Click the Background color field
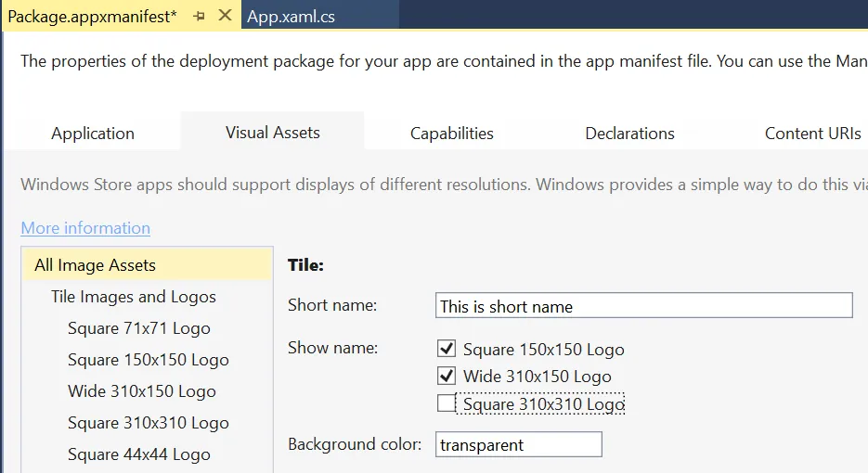Viewport: 868px width, 473px height. coord(518,445)
